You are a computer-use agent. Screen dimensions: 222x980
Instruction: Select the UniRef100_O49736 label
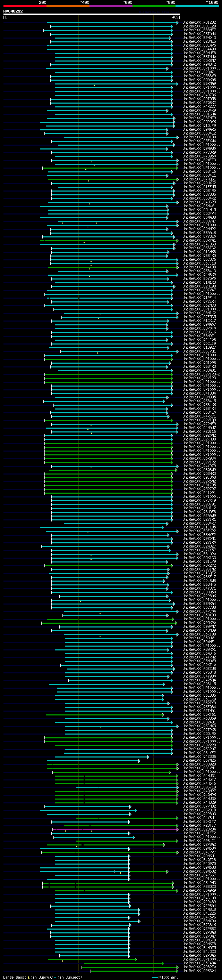click(x=199, y=95)
